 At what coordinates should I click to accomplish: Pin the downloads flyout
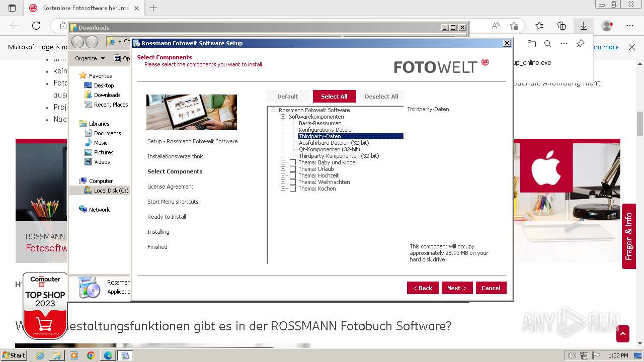pos(580,44)
